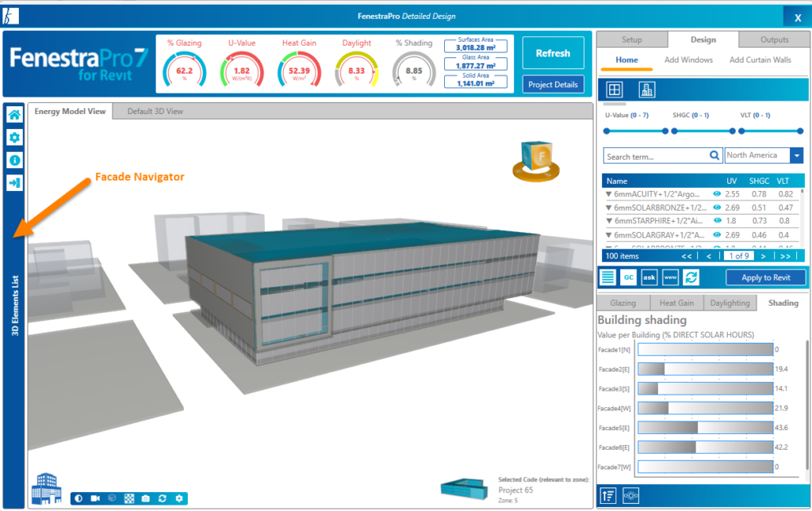Screen dimensions: 812x511
Task: Click the SHGC range slider left handle
Action: point(674,132)
